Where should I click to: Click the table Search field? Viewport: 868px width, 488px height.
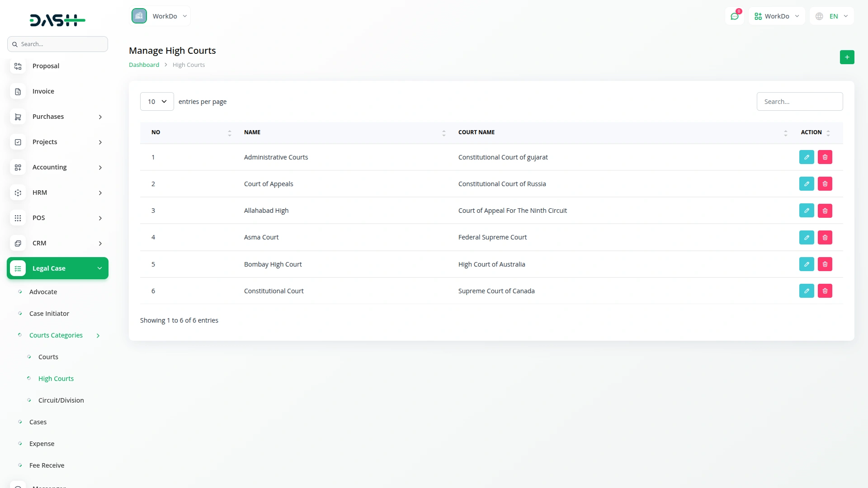click(x=799, y=102)
